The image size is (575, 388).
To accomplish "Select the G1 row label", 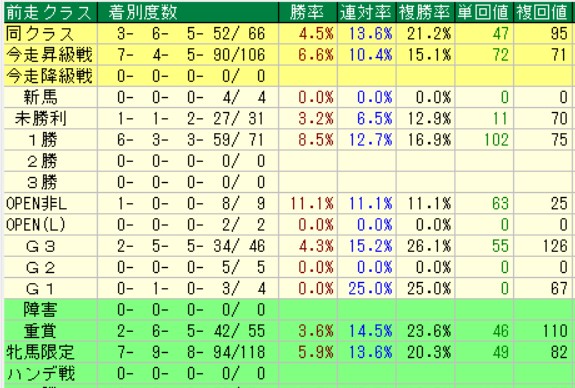I will pyautogui.click(x=40, y=289).
